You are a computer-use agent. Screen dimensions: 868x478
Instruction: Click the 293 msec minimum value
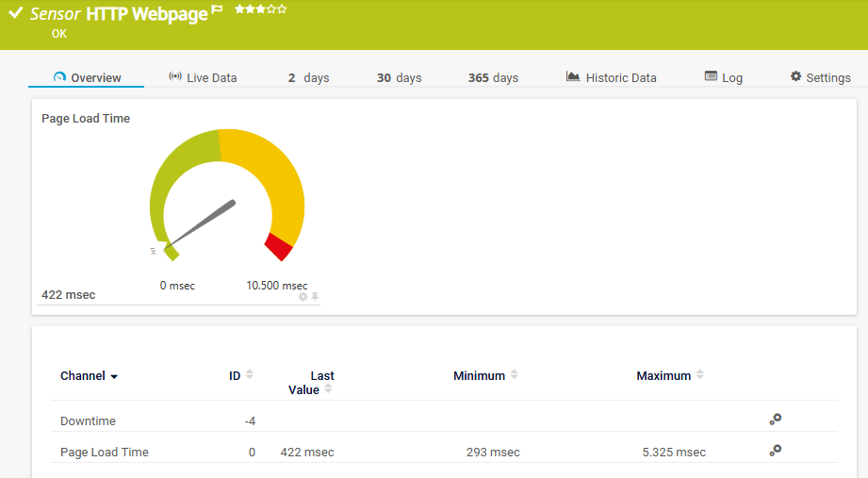click(x=493, y=452)
